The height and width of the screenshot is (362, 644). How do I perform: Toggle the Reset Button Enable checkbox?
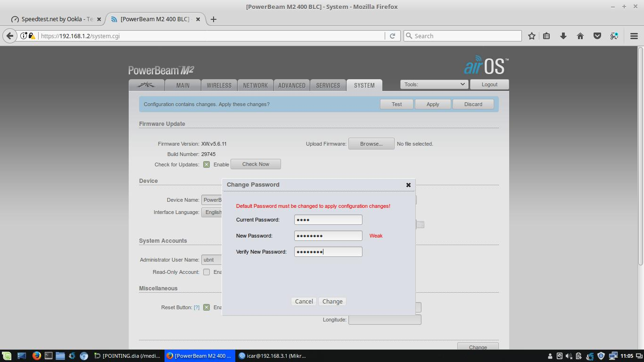(206, 307)
